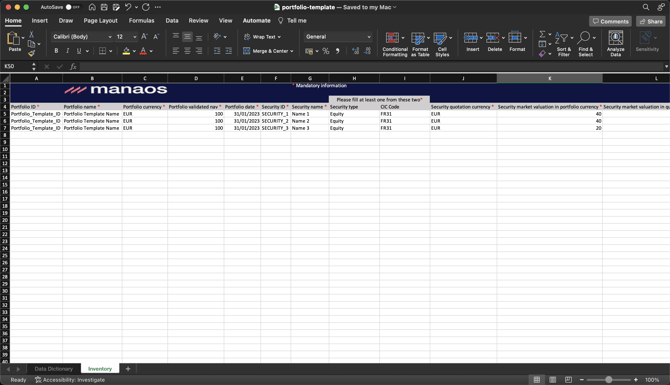Click the AutoSum sigma icon
The width and height of the screenshot is (670, 385).
coord(542,34)
